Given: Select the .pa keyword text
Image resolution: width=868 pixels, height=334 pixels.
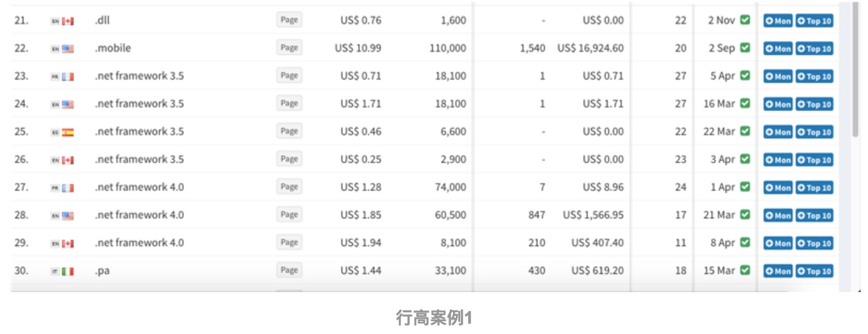Looking at the screenshot, I should [x=102, y=271].
